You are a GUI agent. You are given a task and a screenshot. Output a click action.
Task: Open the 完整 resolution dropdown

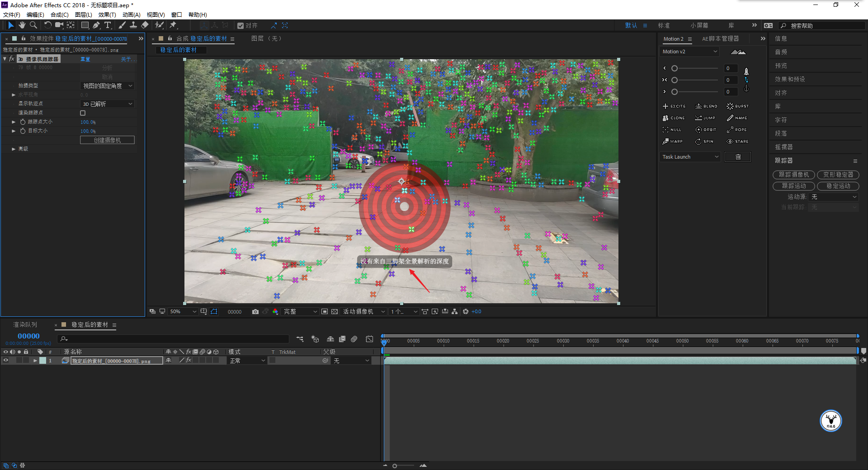(x=300, y=311)
